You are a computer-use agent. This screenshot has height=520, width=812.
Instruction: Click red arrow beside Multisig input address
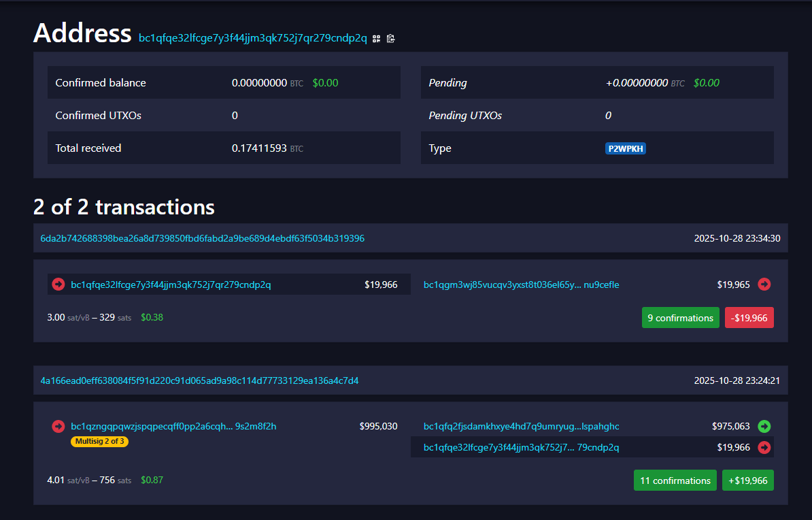tap(58, 426)
